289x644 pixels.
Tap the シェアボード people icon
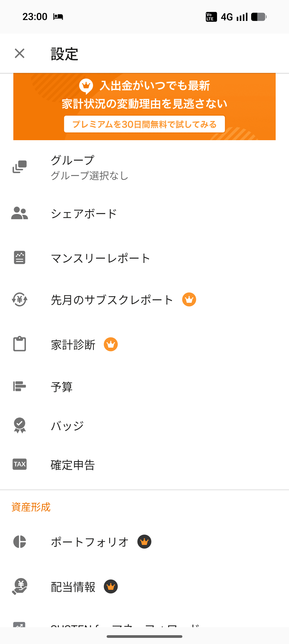pos(19,213)
